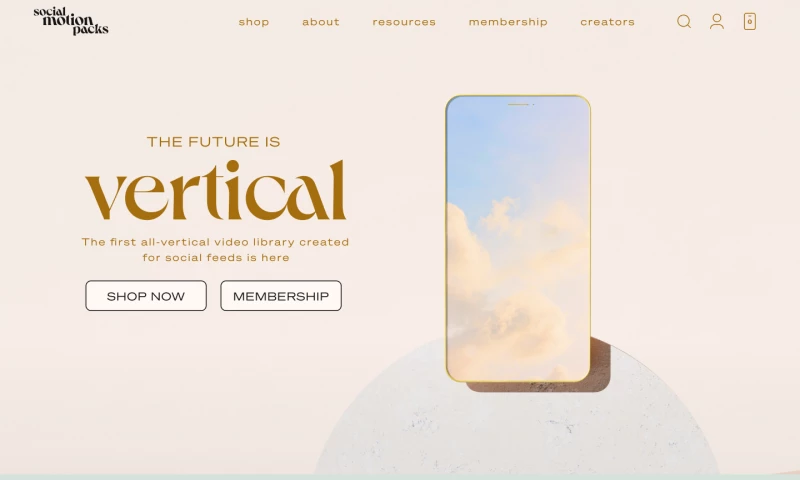This screenshot has height=480, width=800.
Task: Click the teal strip at page bottom
Action: (400, 477)
